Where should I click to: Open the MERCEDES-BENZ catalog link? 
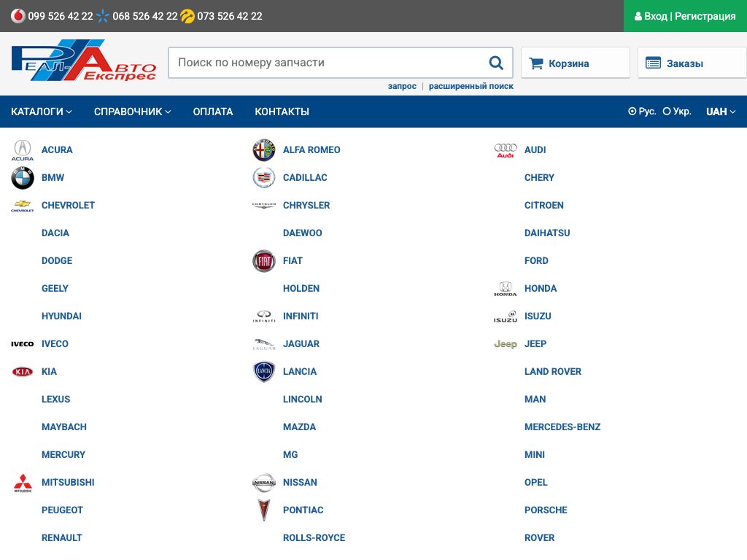click(x=562, y=427)
